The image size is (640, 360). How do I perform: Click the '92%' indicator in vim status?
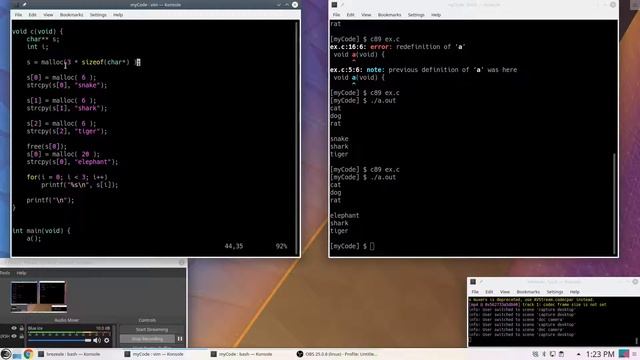coord(281,246)
